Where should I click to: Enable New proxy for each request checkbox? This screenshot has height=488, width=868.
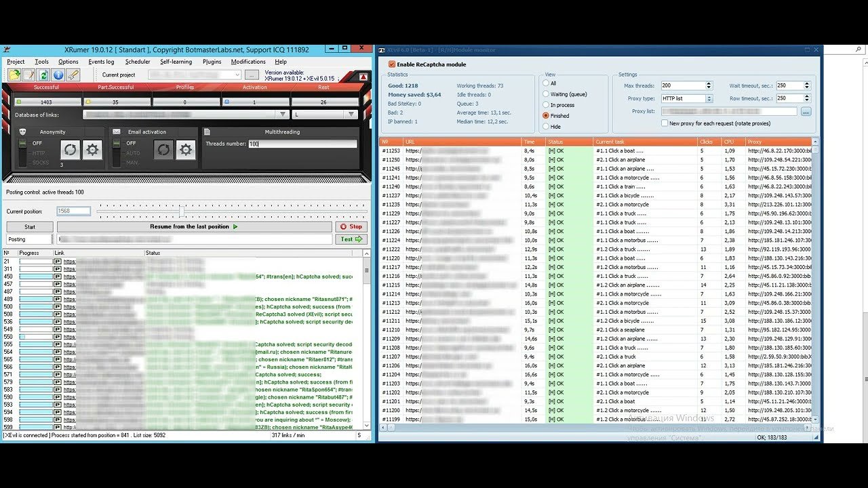click(x=665, y=123)
